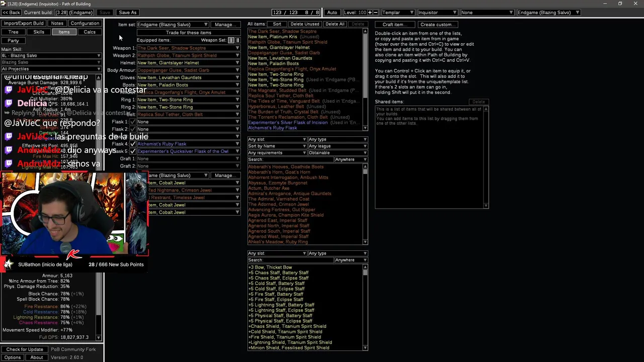Open the Templar class dropdown

pos(397,13)
